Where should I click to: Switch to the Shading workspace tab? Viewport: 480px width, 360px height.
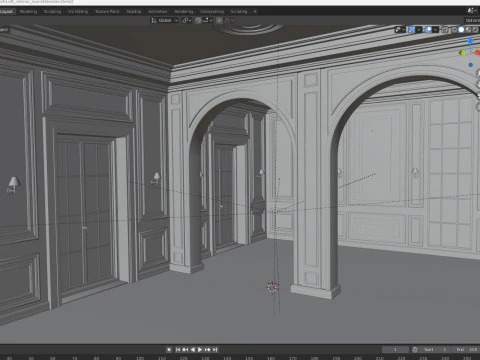[x=133, y=11]
